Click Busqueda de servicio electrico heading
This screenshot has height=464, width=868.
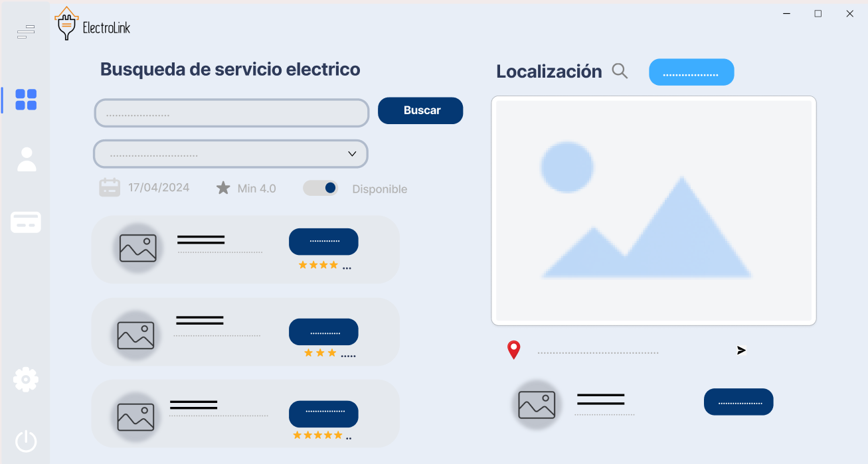click(230, 70)
